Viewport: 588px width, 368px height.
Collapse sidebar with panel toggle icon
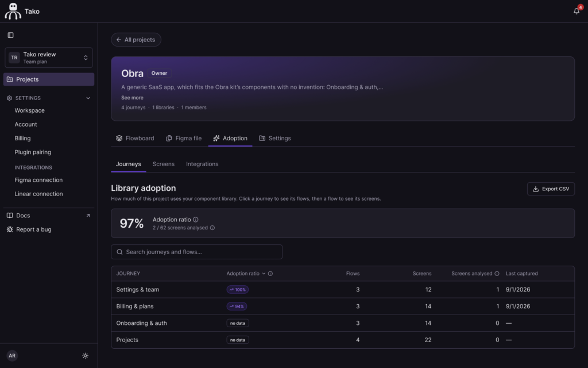click(x=10, y=35)
